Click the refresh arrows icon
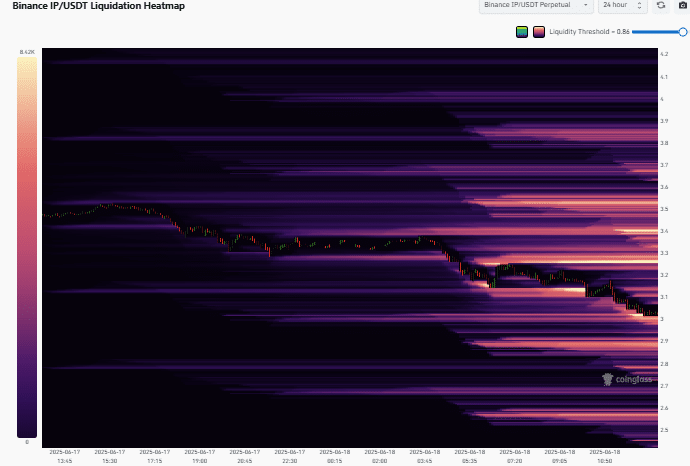690x466 pixels. tap(661, 5)
